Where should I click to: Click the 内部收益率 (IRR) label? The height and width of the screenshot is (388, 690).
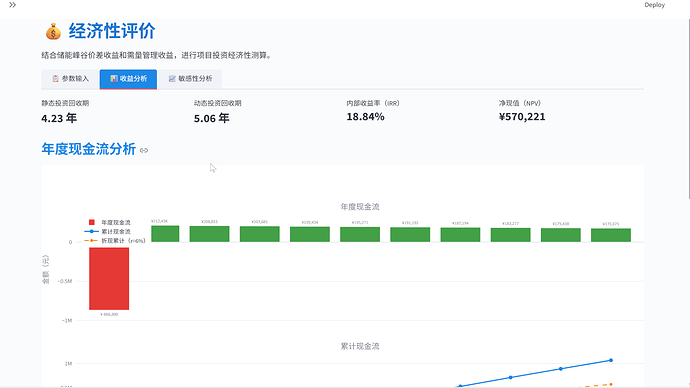(x=373, y=103)
